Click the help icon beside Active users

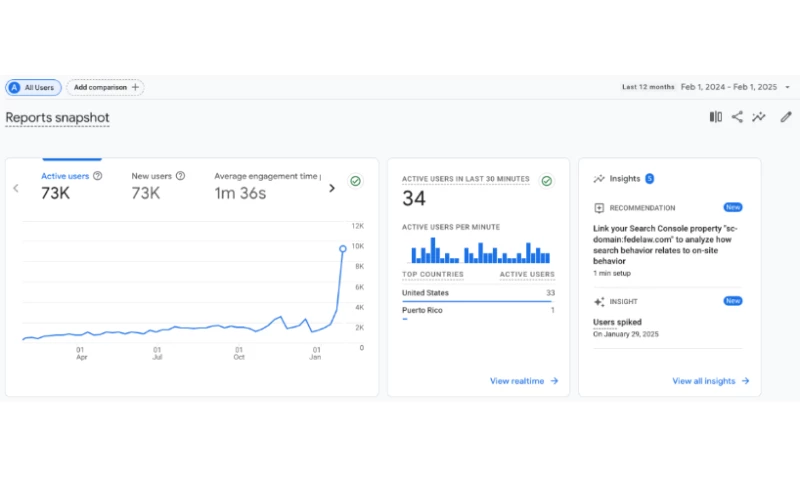click(x=98, y=176)
